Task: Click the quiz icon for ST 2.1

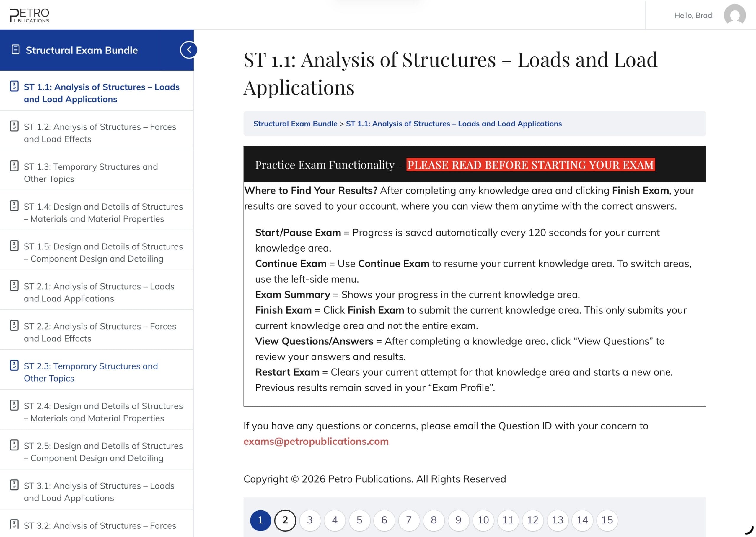Action: [x=14, y=285]
